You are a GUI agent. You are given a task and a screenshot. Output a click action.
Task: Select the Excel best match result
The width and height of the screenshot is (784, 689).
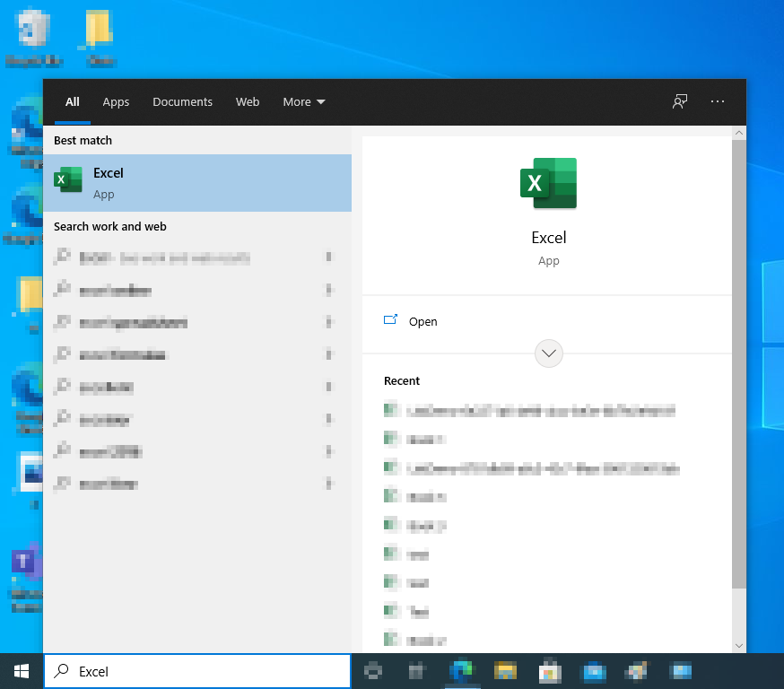tap(197, 183)
